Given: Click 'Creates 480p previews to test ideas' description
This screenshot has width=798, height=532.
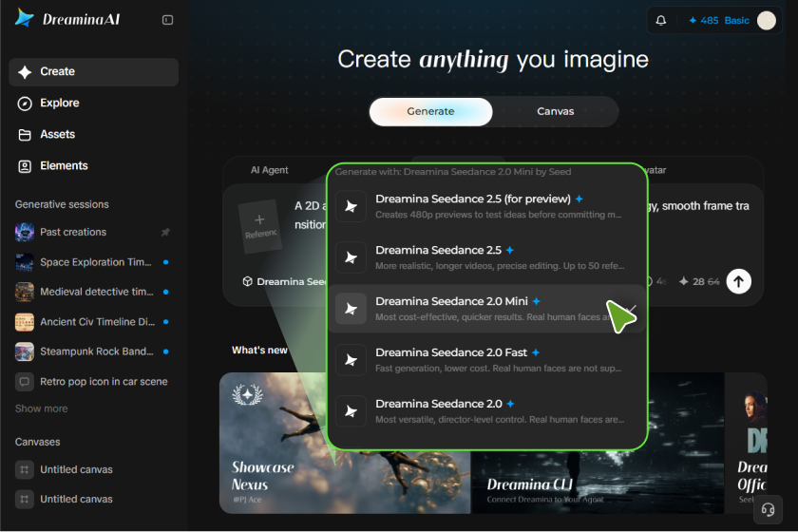Looking at the screenshot, I should tap(498, 215).
